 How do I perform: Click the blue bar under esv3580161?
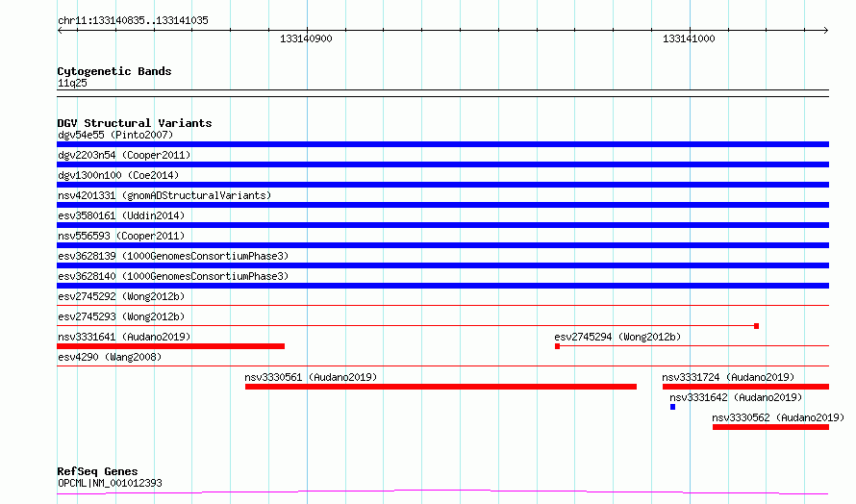click(x=442, y=225)
